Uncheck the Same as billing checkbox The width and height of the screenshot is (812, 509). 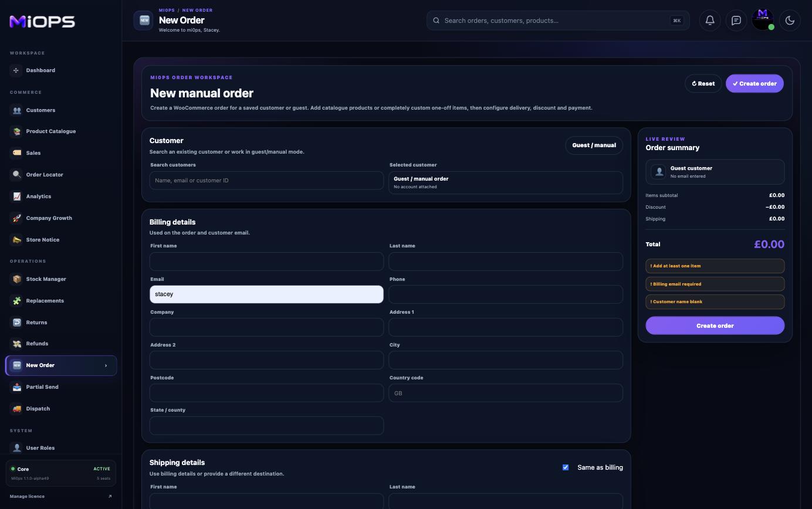tap(566, 467)
